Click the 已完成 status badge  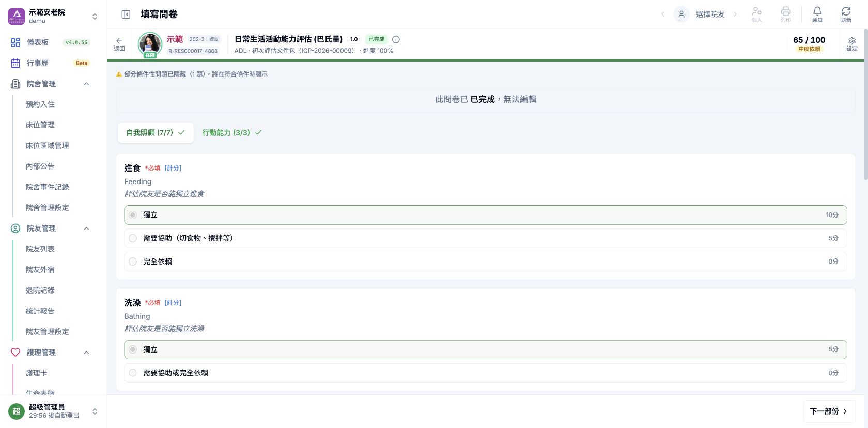(377, 39)
